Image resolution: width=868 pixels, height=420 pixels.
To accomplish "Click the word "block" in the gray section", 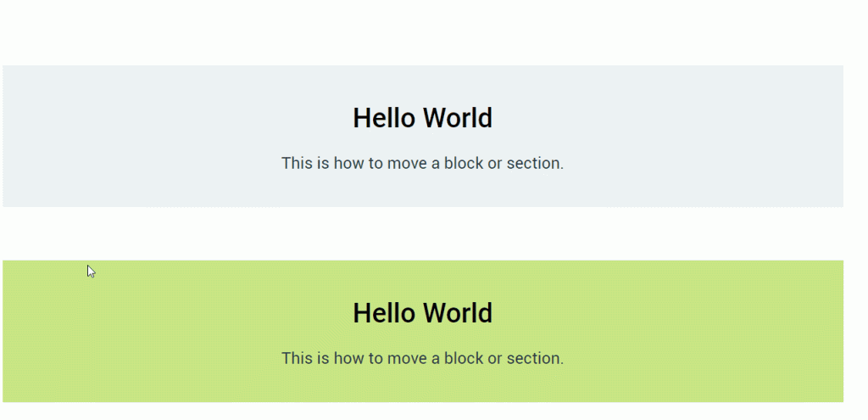I will [463, 163].
